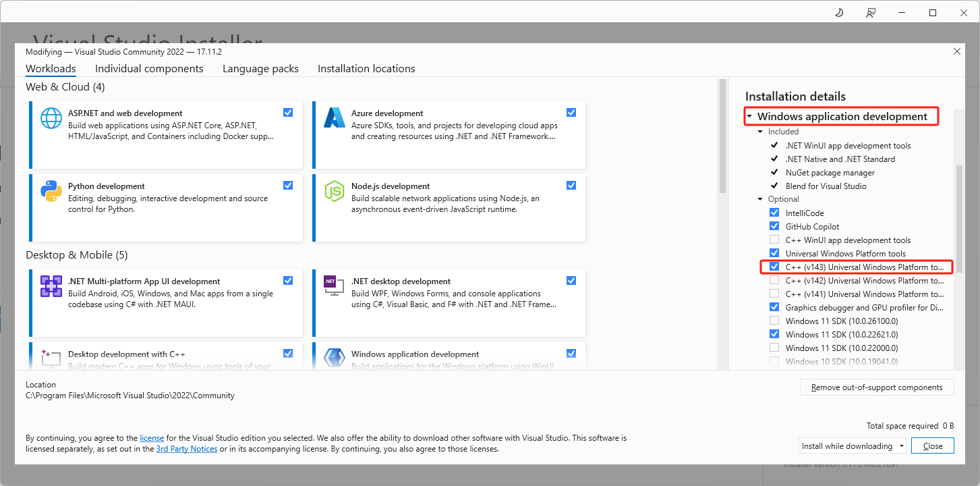This screenshot has height=486, width=980.
Task: Open the Installation locations tab
Action: tap(366, 69)
